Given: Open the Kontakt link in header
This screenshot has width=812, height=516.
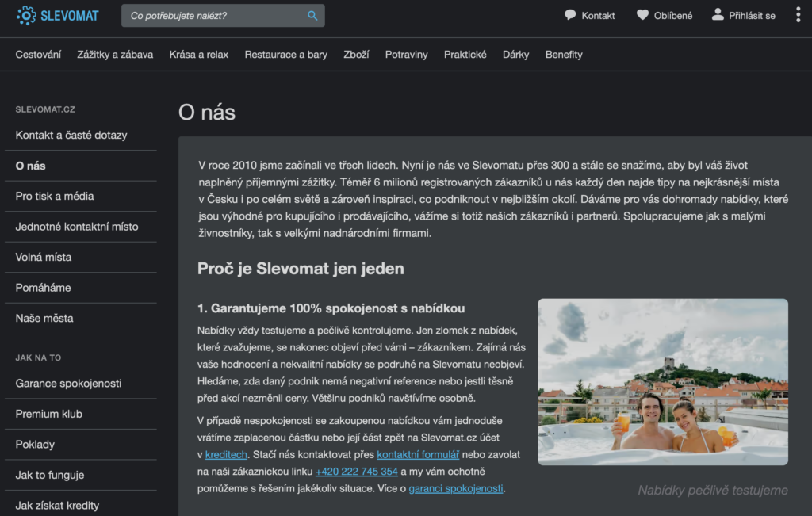Looking at the screenshot, I should (598, 16).
